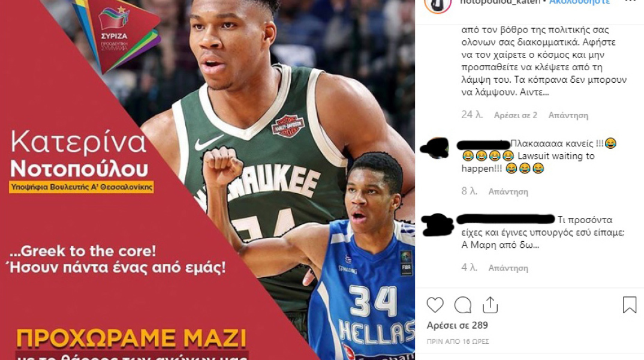Click the '8 λ.' comment timestamp
The width and height of the screenshot is (644, 360).
(x=469, y=191)
